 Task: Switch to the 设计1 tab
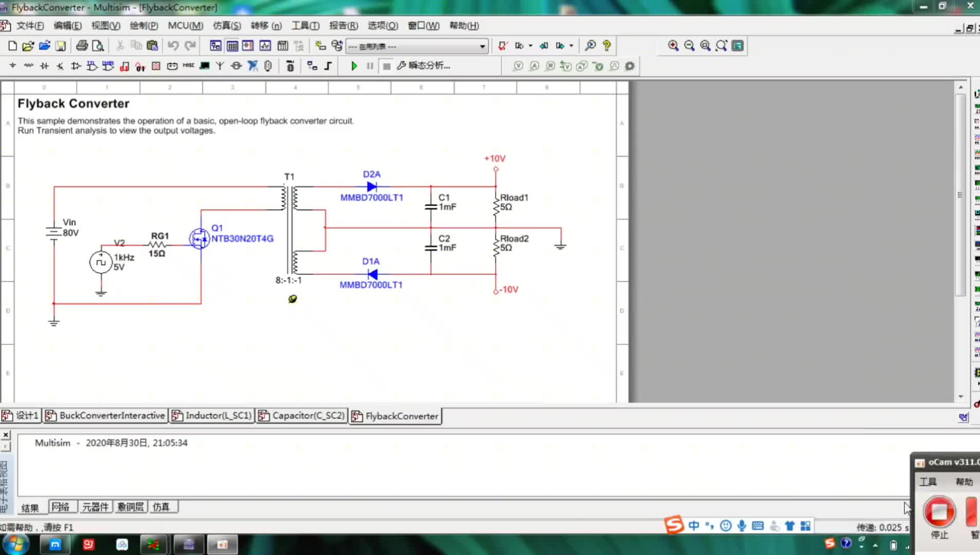click(21, 415)
